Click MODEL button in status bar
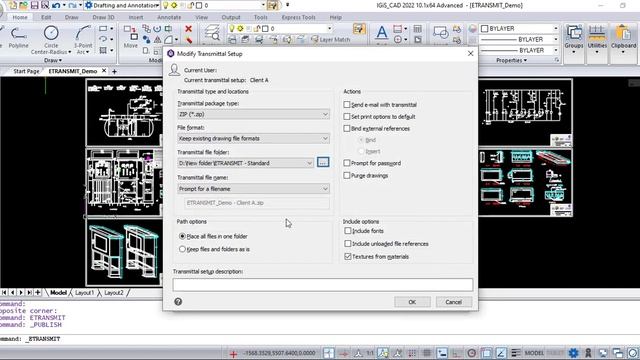This screenshot has width=640, height=360. click(534, 353)
